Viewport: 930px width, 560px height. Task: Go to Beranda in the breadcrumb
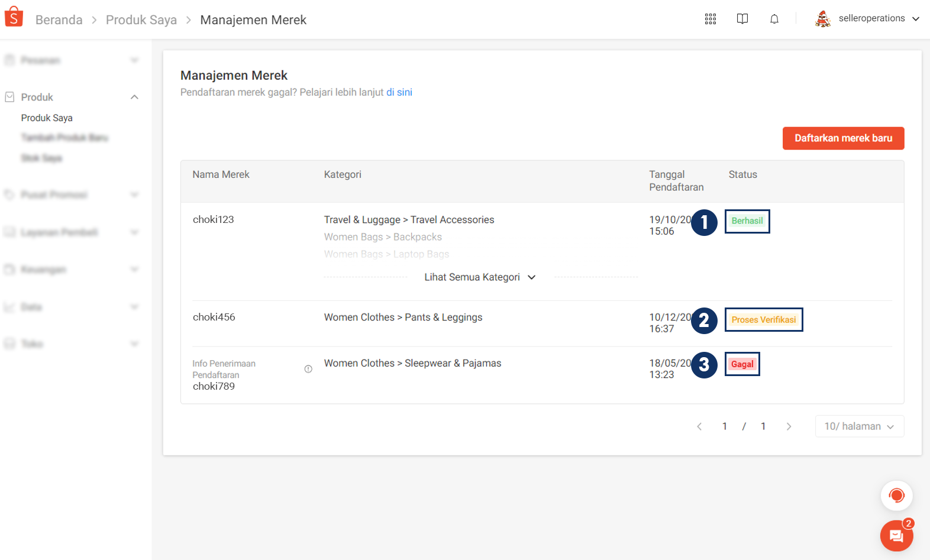[59, 20]
